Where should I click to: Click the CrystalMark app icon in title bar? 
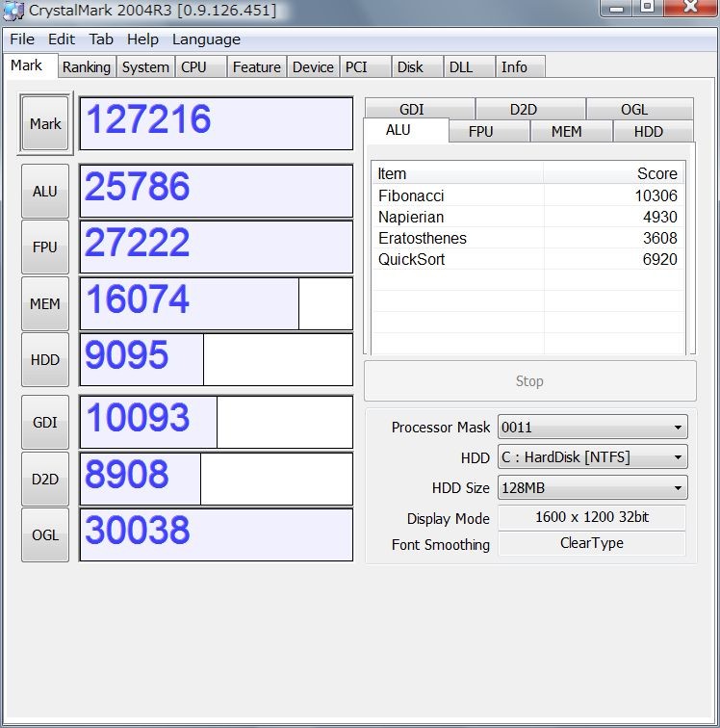(x=13, y=11)
